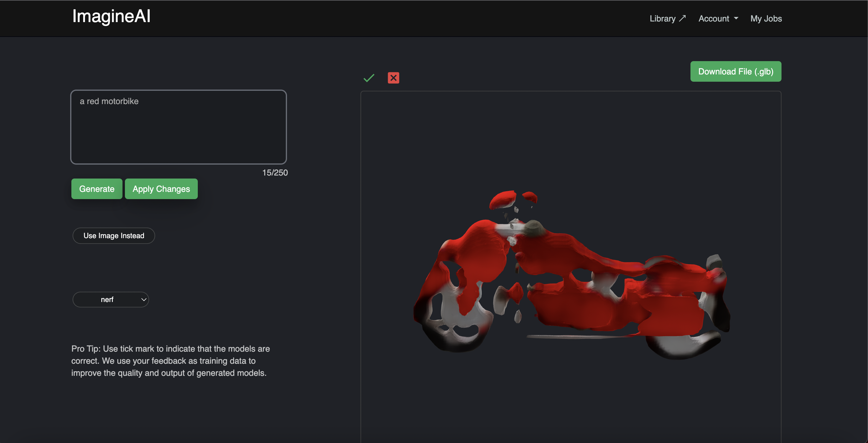Click the ImagineAI logo
The height and width of the screenshot is (443, 868).
[x=111, y=16]
